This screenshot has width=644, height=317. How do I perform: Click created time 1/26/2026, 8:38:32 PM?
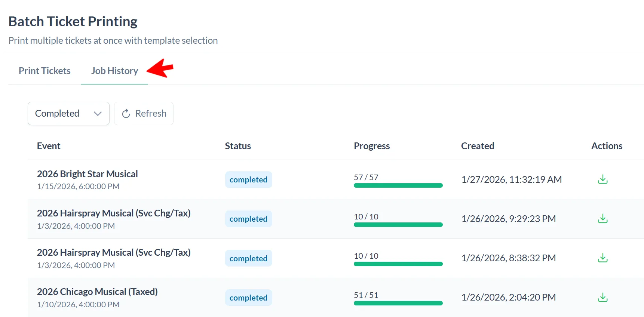508,258
